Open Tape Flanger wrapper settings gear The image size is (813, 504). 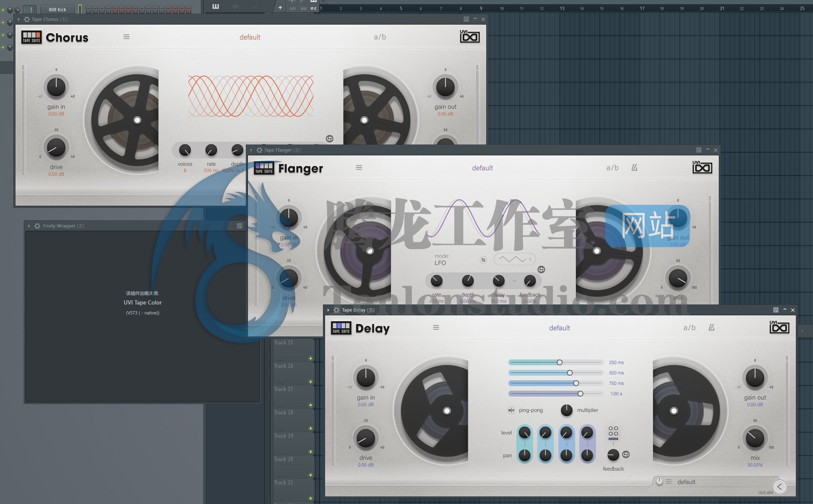click(259, 150)
